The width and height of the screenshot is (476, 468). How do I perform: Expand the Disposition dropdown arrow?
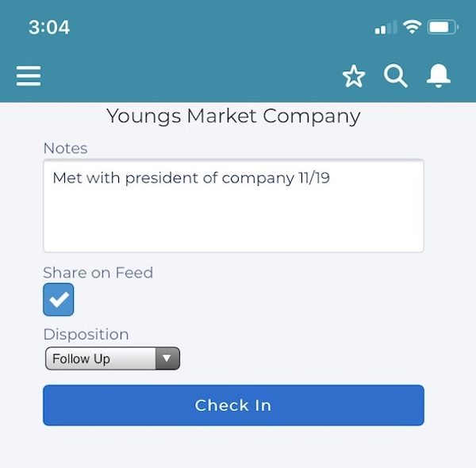point(167,359)
